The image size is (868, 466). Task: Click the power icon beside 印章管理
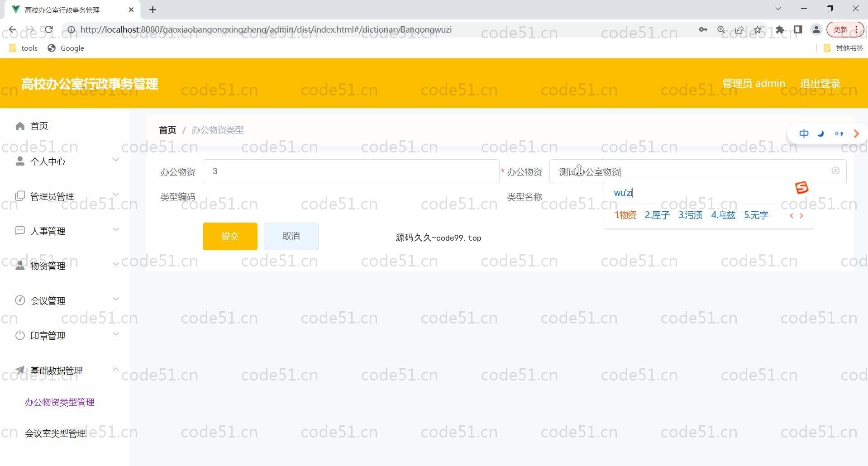(x=20, y=335)
